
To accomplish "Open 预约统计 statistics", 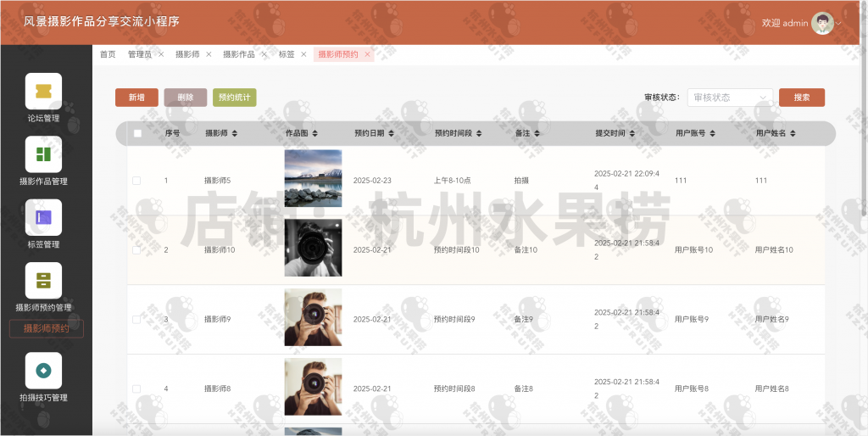I will pyautogui.click(x=235, y=98).
